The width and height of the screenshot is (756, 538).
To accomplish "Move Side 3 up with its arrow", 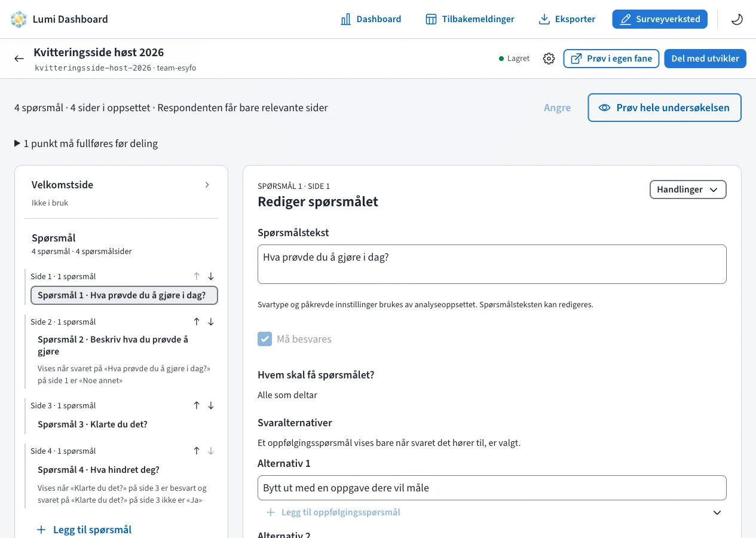I will pos(197,405).
